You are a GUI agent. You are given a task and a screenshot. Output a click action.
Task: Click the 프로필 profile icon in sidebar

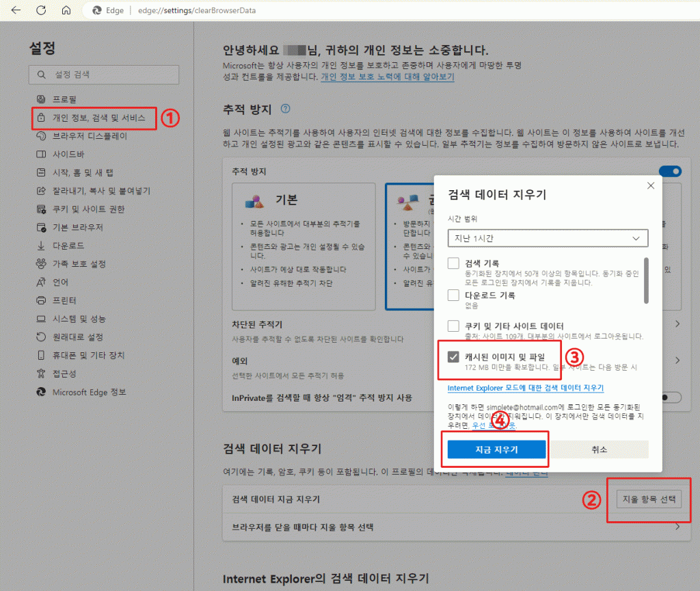coord(41,100)
